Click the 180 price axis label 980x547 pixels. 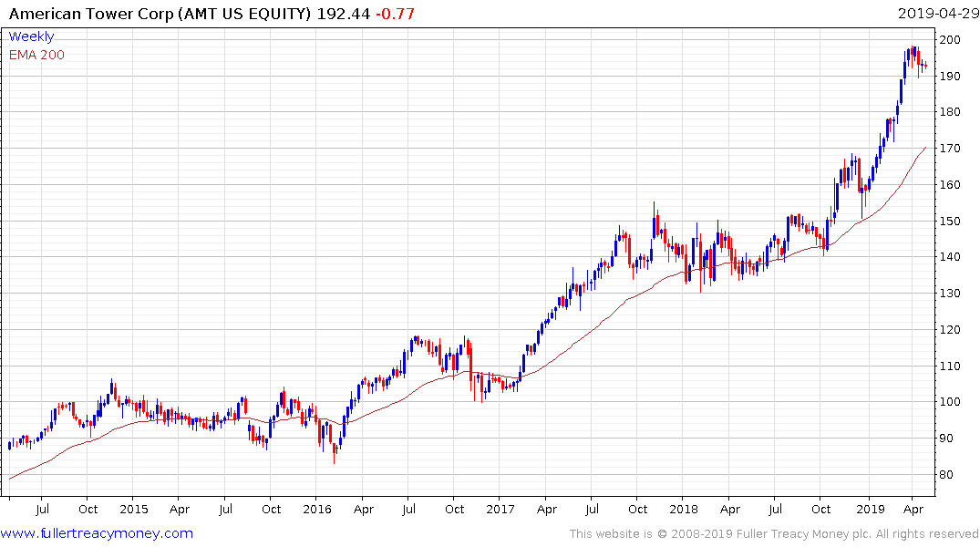(950, 112)
